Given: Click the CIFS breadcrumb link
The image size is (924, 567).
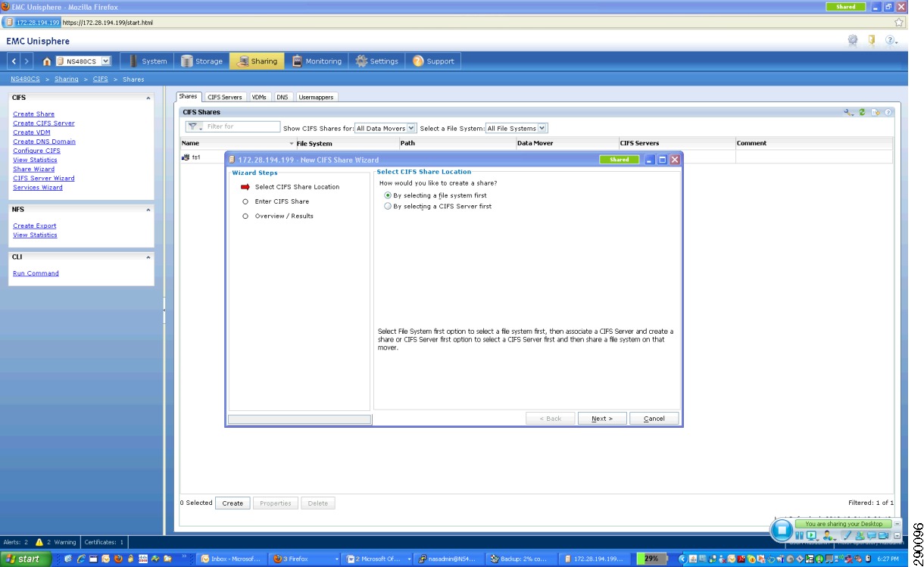Looking at the screenshot, I should pyautogui.click(x=101, y=79).
